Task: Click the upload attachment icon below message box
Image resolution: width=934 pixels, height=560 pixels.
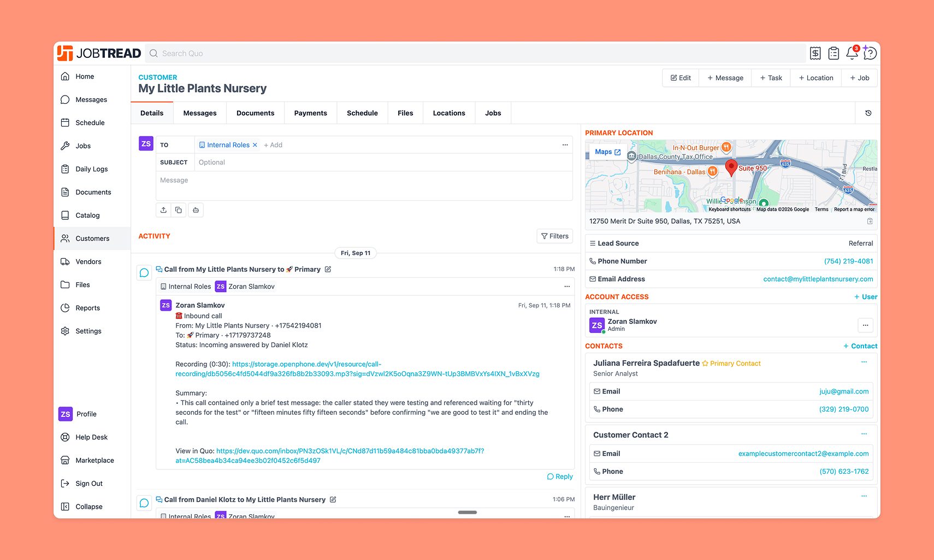Action: [x=163, y=210]
